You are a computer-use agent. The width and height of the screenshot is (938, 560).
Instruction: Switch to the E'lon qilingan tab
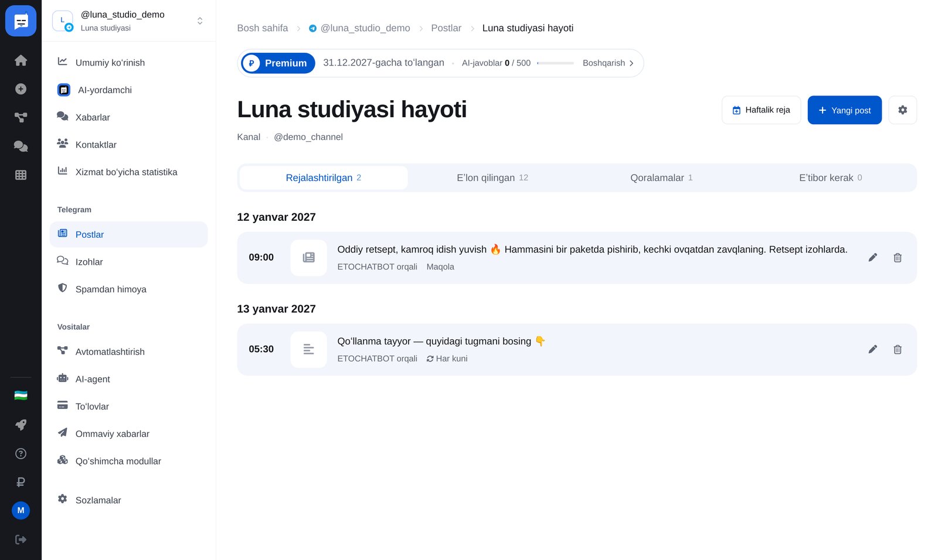click(492, 177)
